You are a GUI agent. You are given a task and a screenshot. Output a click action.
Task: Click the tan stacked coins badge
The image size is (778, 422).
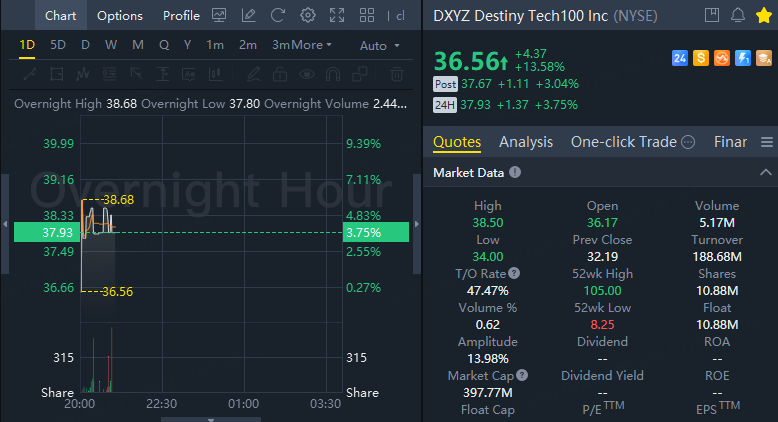[764, 58]
